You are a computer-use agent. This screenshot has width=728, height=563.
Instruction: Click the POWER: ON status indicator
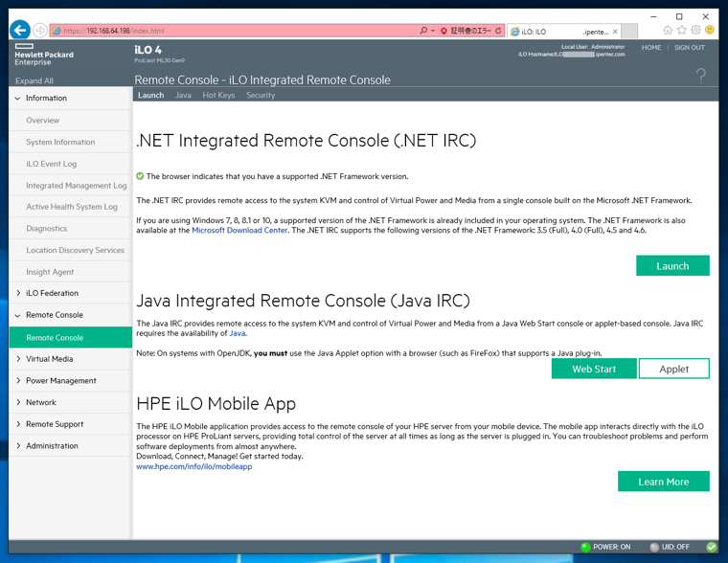(x=606, y=547)
